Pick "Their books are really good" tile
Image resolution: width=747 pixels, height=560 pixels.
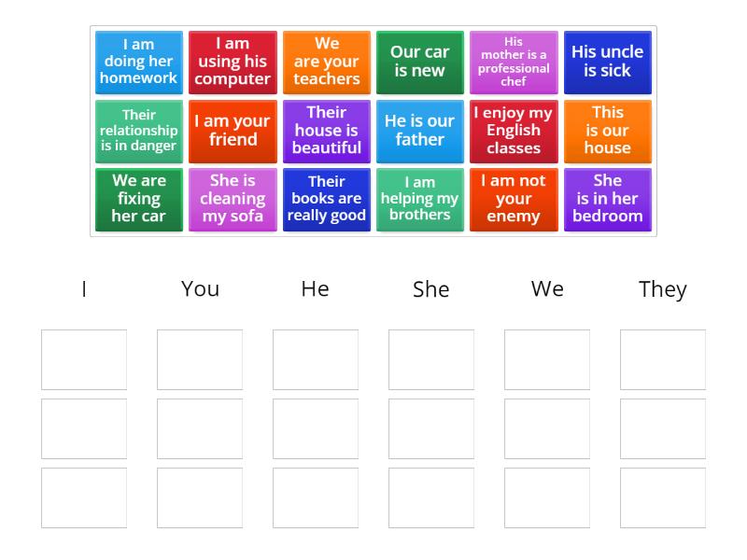pos(327,200)
